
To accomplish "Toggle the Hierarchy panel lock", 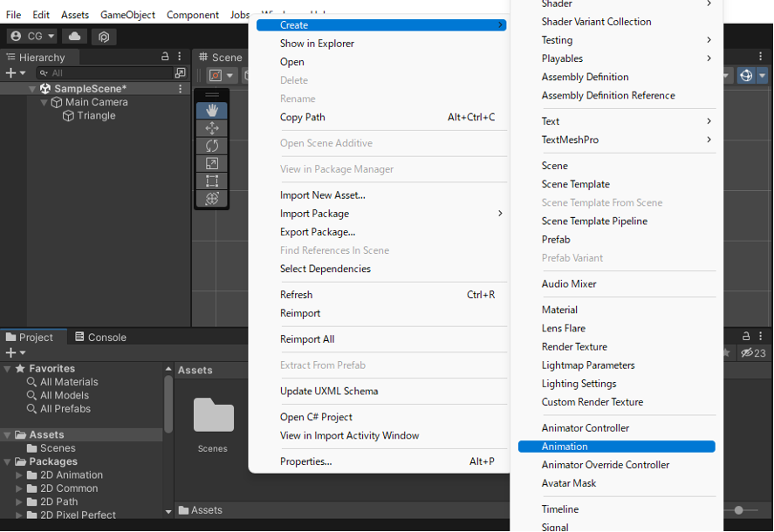I will (165, 57).
